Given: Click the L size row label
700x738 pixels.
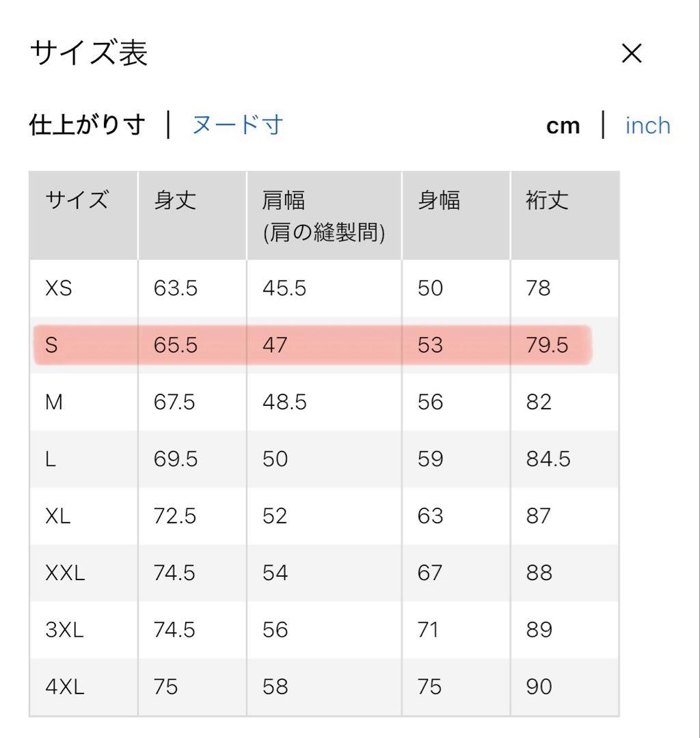Looking at the screenshot, I should coord(51,459).
